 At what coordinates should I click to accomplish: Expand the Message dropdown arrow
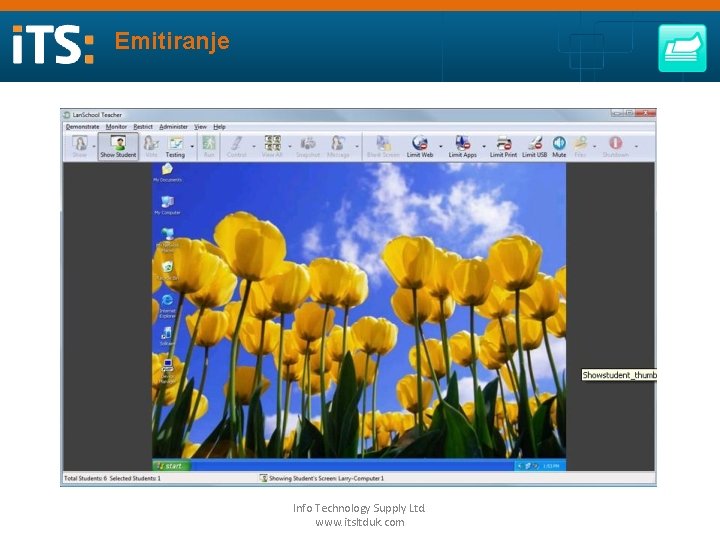click(x=357, y=146)
